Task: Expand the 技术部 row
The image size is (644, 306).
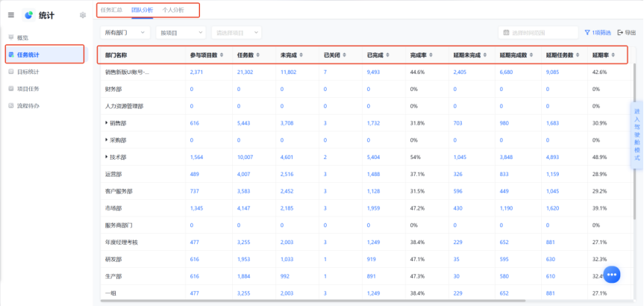Action: 107,157
